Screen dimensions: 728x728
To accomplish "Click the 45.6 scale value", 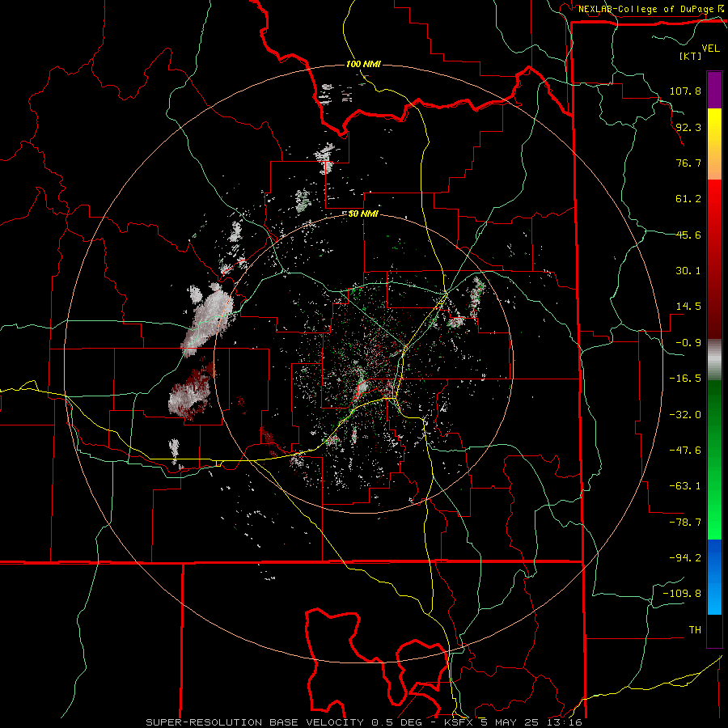I will (688, 235).
